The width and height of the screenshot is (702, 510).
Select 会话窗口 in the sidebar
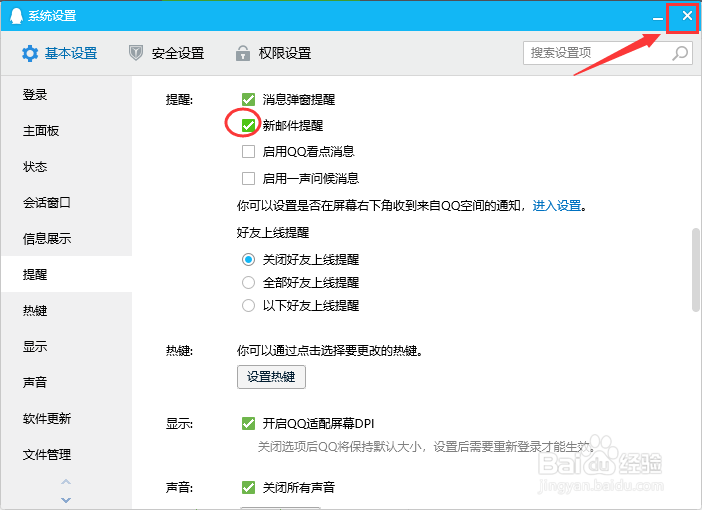coord(66,202)
